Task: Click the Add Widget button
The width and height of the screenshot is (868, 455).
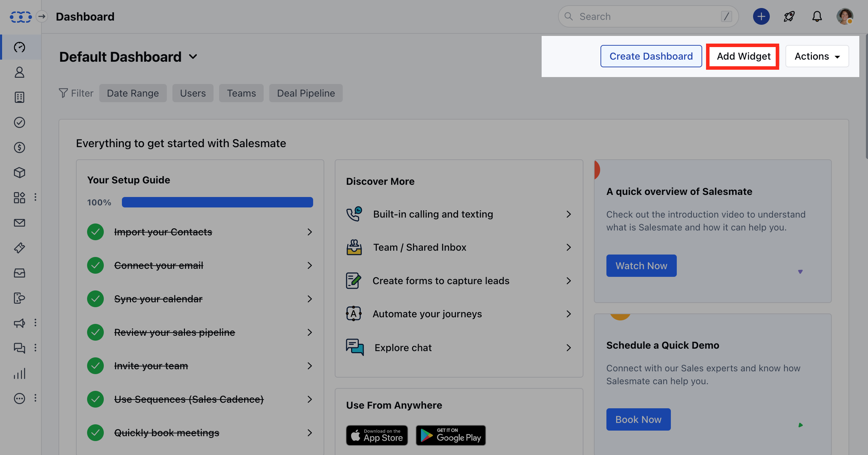Action: (x=743, y=56)
